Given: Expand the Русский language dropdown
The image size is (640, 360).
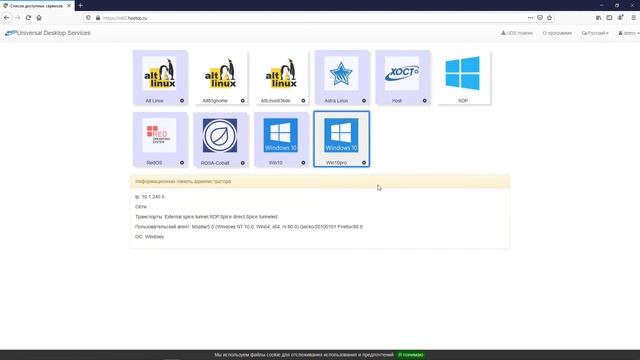Looking at the screenshot, I should [x=595, y=33].
